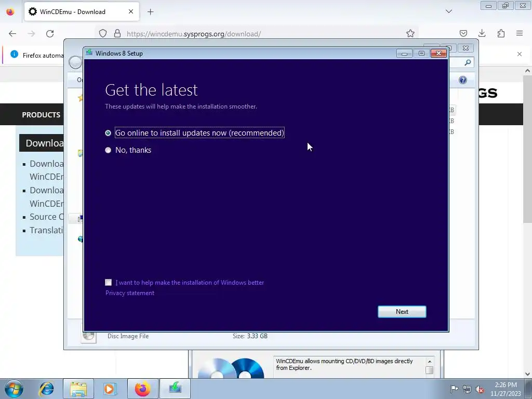Select the WinCDEmu - Download tab
This screenshot has height=399, width=532.
coord(82,11)
